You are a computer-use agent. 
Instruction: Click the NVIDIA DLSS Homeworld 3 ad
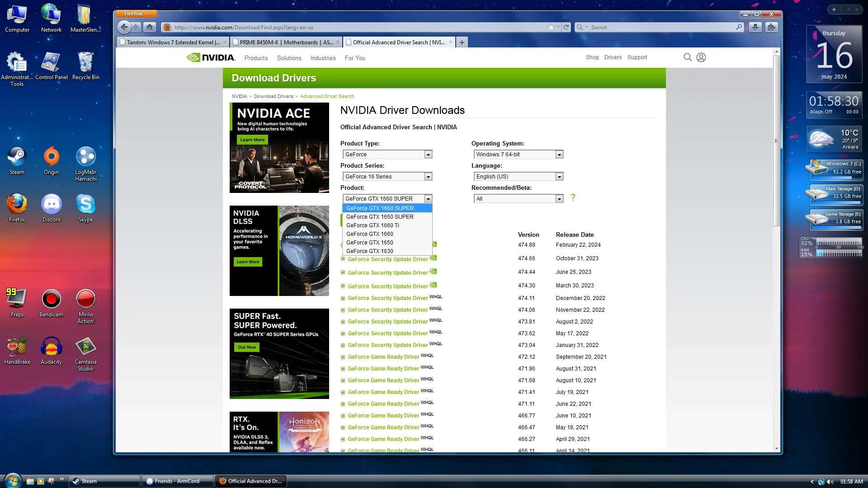tap(279, 251)
